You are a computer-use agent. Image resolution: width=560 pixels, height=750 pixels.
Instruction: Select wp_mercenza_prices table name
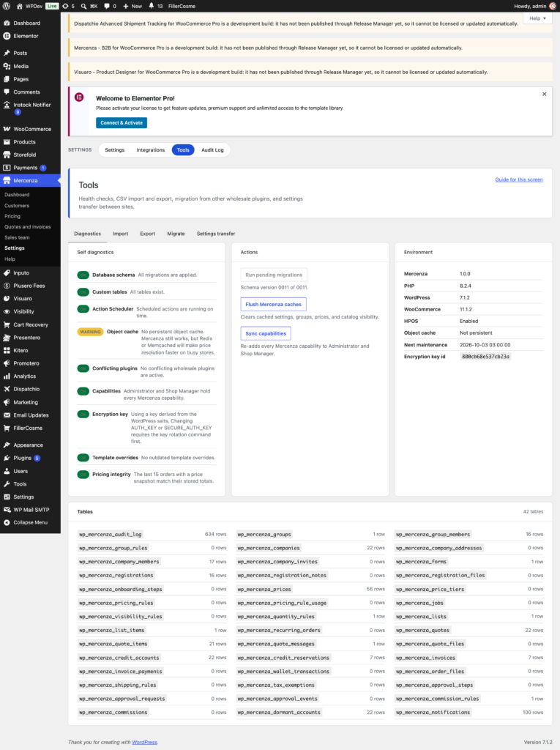(264, 590)
